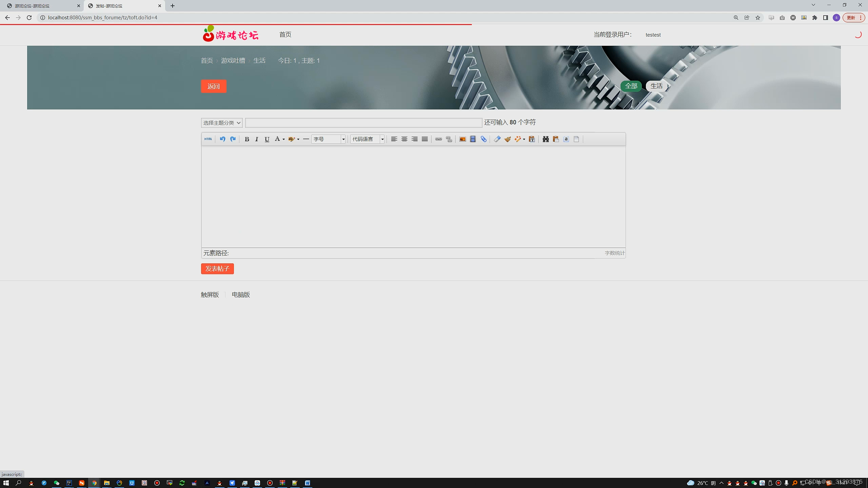868x488 pixels.
Task: Go to 首页 in the breadcrumb
Action: pos(207,61)
